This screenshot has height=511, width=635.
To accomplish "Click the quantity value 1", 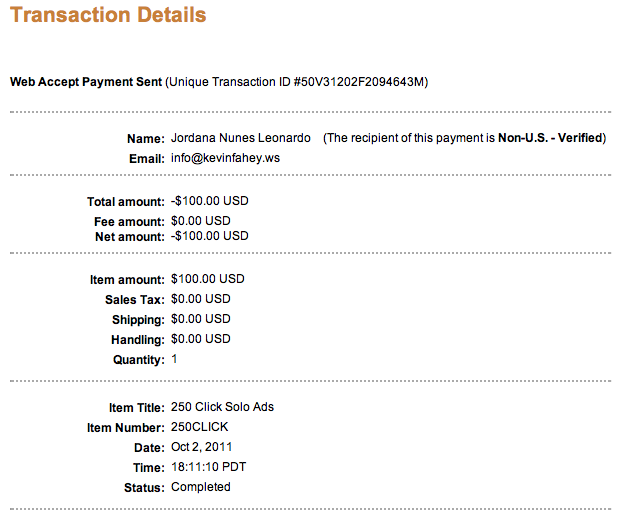I will [x=175, y=359].
